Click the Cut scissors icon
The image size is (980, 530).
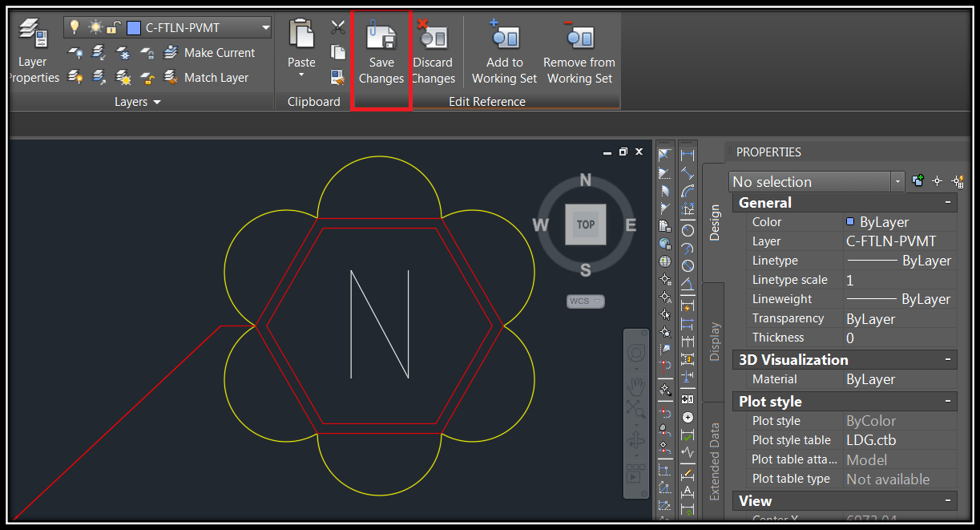[x=338, y=28]
